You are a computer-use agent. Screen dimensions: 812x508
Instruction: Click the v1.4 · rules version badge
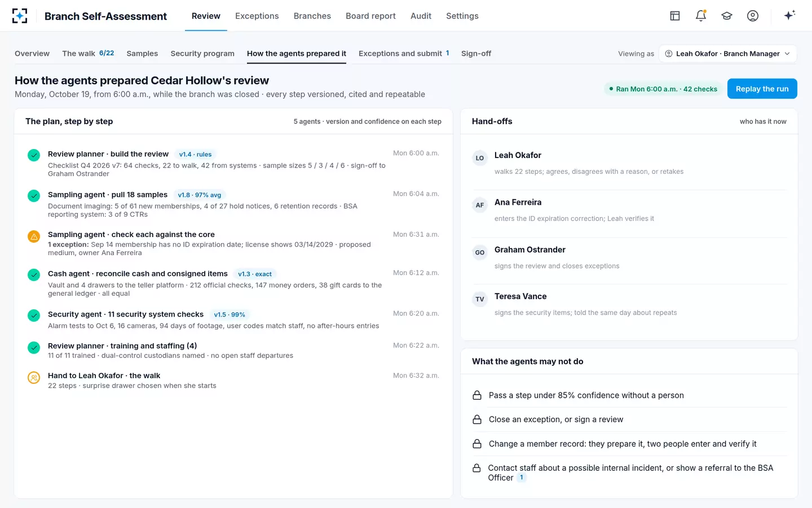pyautogui.click(x=195, y=155)
